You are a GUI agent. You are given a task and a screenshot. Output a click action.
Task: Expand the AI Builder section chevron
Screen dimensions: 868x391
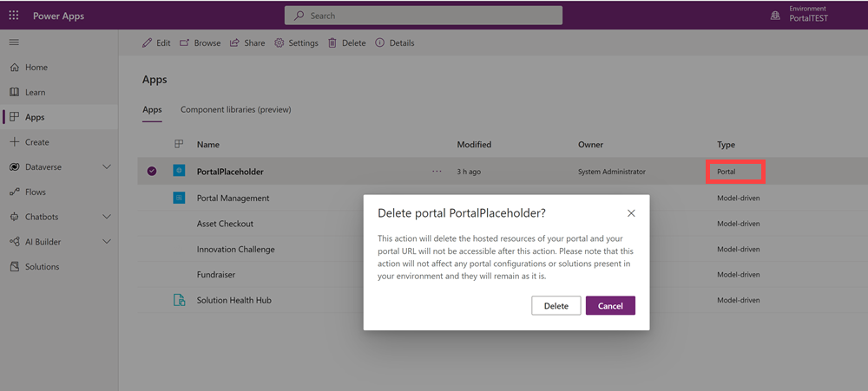[108, 242]
